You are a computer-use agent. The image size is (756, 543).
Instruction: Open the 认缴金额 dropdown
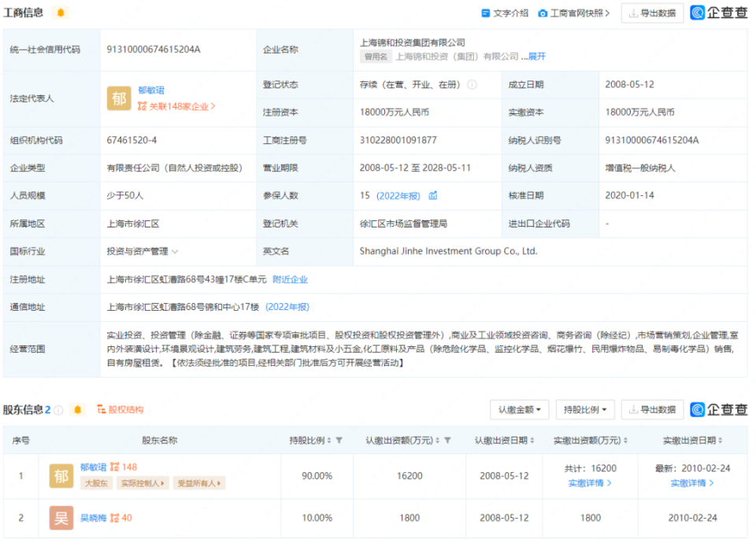[519, 409]
